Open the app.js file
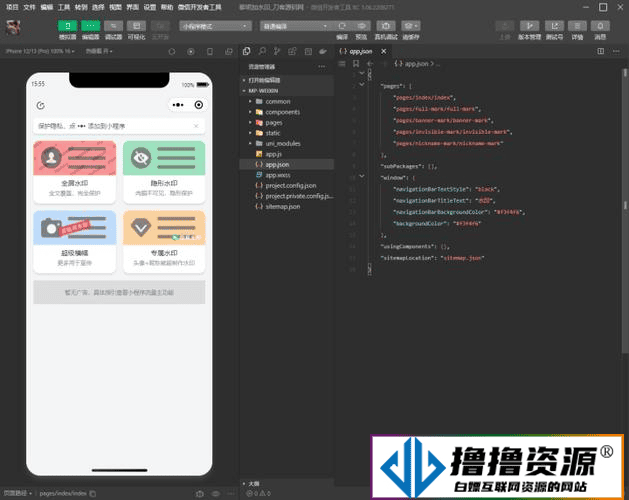This screenshot has height=500, width=629. (x=287, y=154)
